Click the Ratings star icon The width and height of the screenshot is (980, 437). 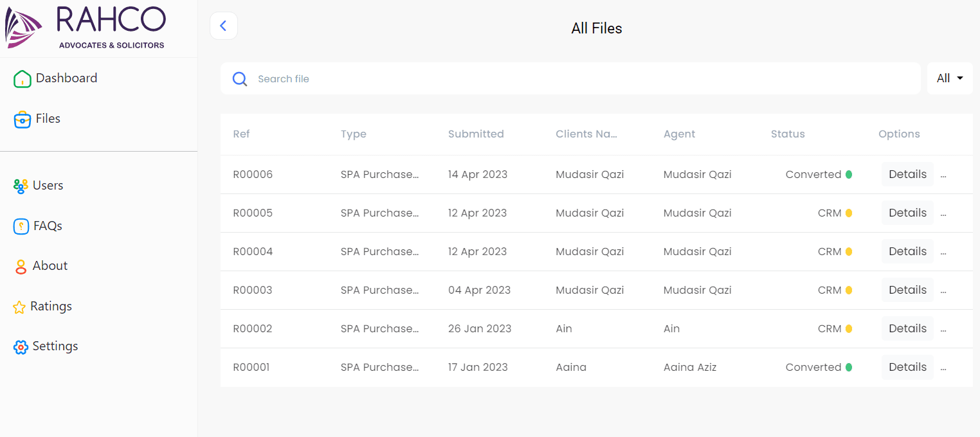point(19,307)
